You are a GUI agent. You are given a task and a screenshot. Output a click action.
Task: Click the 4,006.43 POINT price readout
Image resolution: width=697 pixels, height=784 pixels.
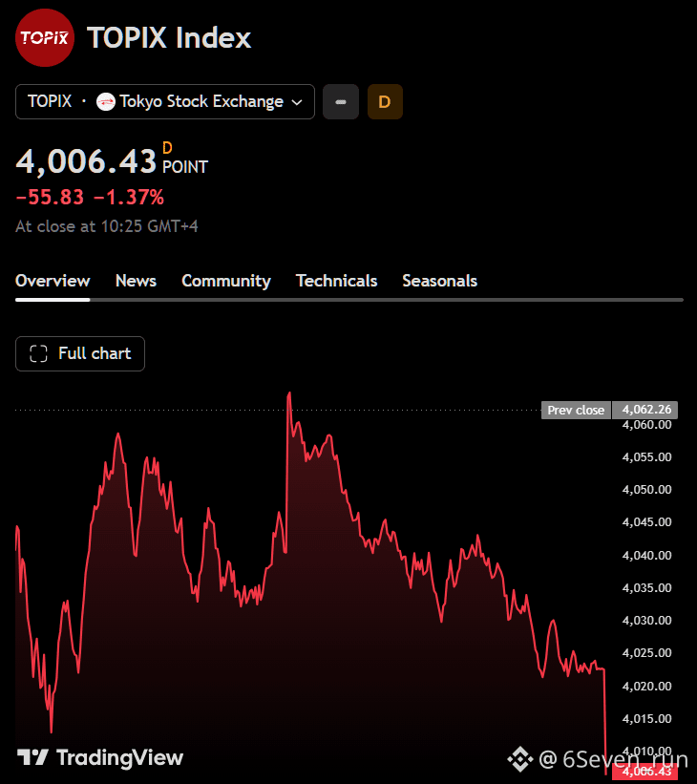coord(112,160)
